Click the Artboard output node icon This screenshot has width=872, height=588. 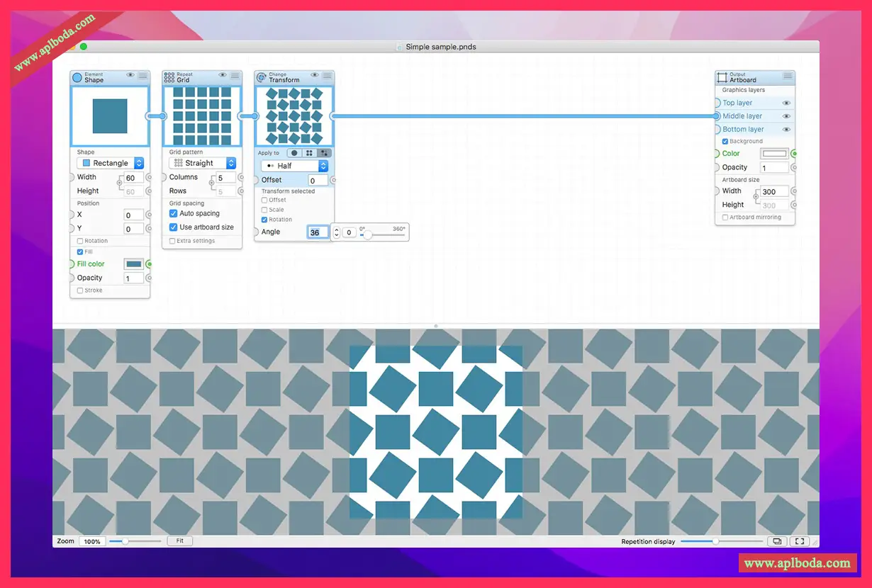(722, 77)
